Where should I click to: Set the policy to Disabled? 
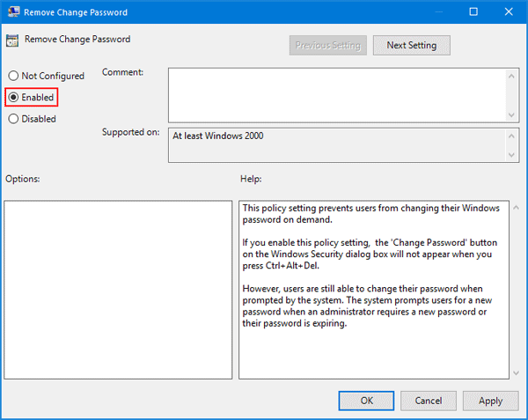13,119
